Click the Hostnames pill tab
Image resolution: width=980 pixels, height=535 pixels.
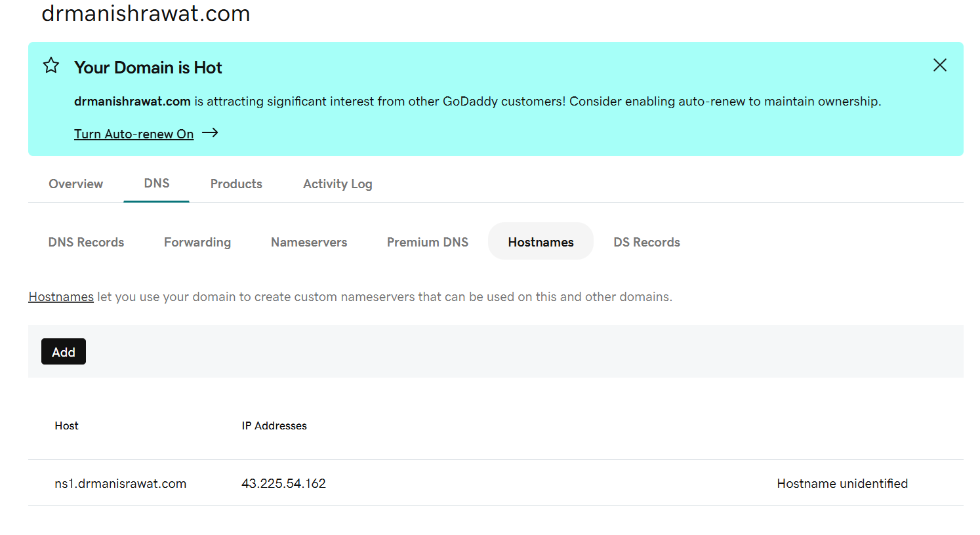coord(541,242)
